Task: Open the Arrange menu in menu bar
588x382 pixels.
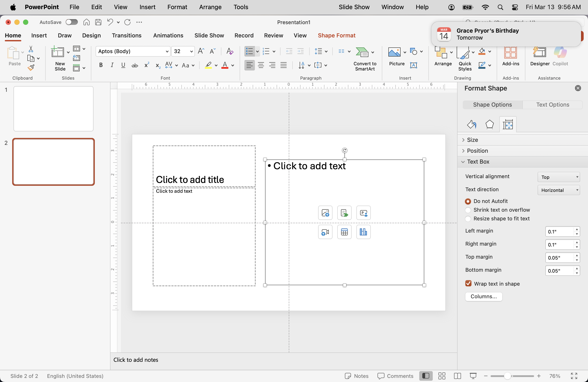Action: [x=210, y=7]
